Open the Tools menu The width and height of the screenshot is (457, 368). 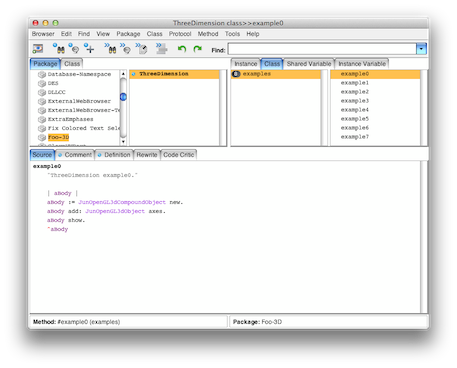pos(232,34)
